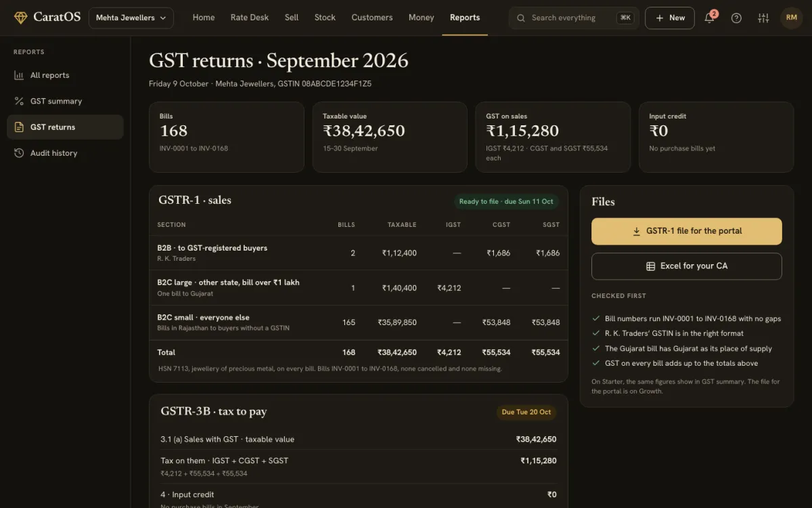Click the 3.1 (a) Sales with GST line
812x508 pixels.
click(x=358, y=440)
